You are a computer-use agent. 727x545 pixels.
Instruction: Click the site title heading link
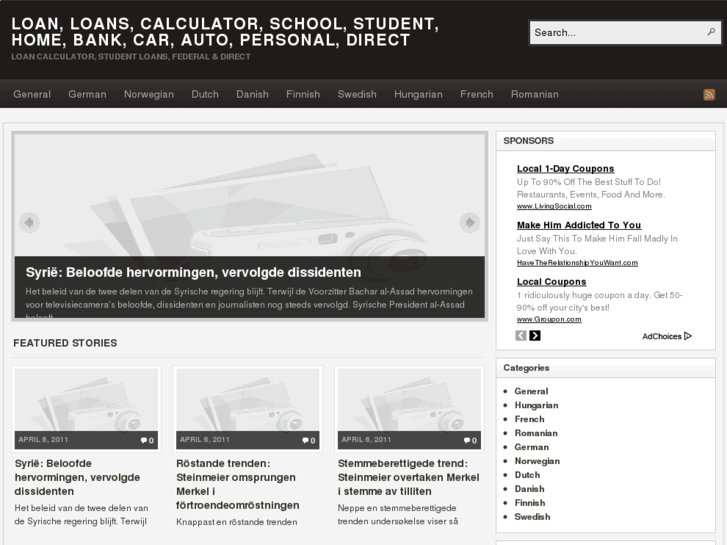(x=225, y=32)
